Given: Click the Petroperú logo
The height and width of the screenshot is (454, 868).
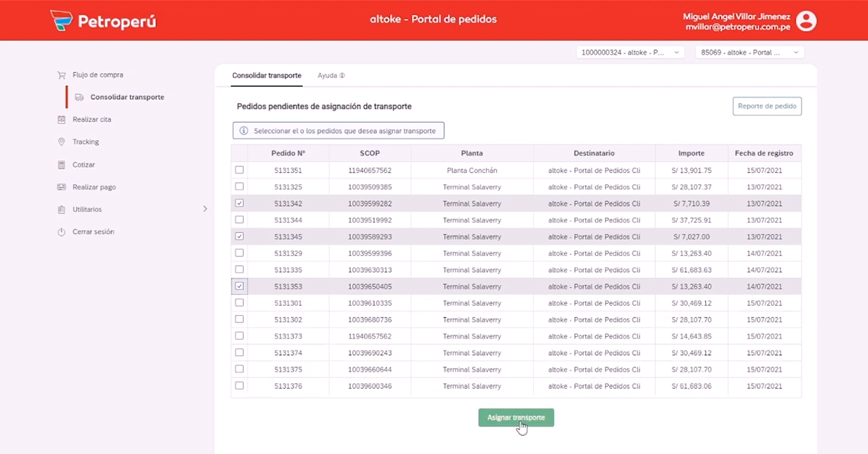Looking at the screenshot, I should point(103,21).
